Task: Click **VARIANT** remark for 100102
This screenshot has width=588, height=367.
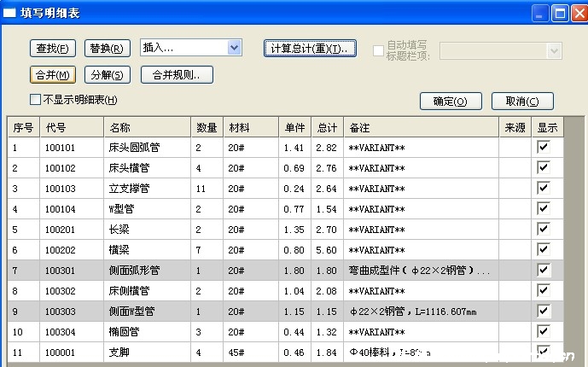Action: (421, 168)
